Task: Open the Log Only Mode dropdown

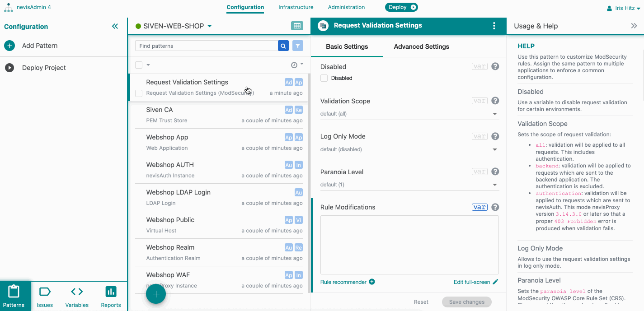Action: pyautogui.click(x=409, y=149)
